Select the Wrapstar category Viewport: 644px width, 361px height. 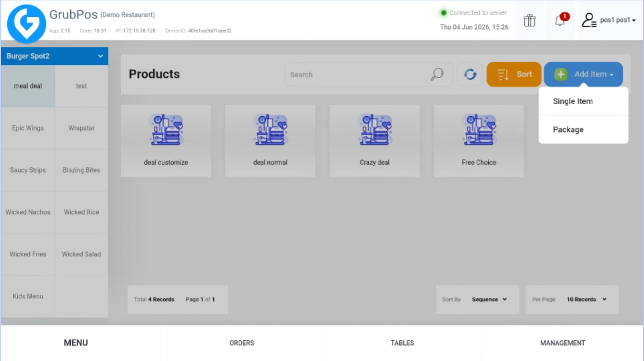(81, 128)
